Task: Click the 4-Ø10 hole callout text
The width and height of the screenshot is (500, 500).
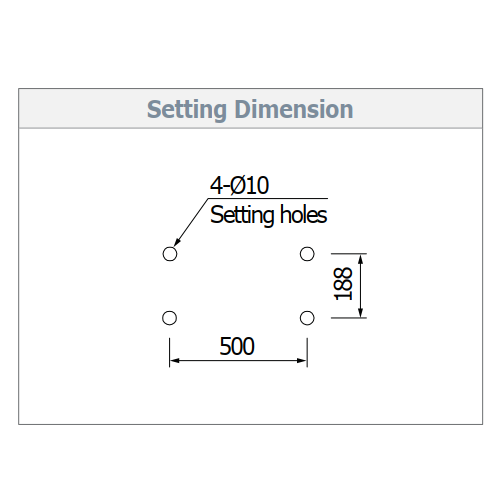Action: pos(239,185)
